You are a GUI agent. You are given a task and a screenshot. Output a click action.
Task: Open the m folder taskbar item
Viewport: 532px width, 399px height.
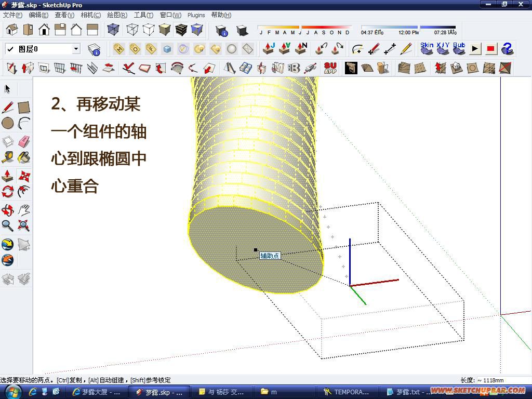coord(285,392)
